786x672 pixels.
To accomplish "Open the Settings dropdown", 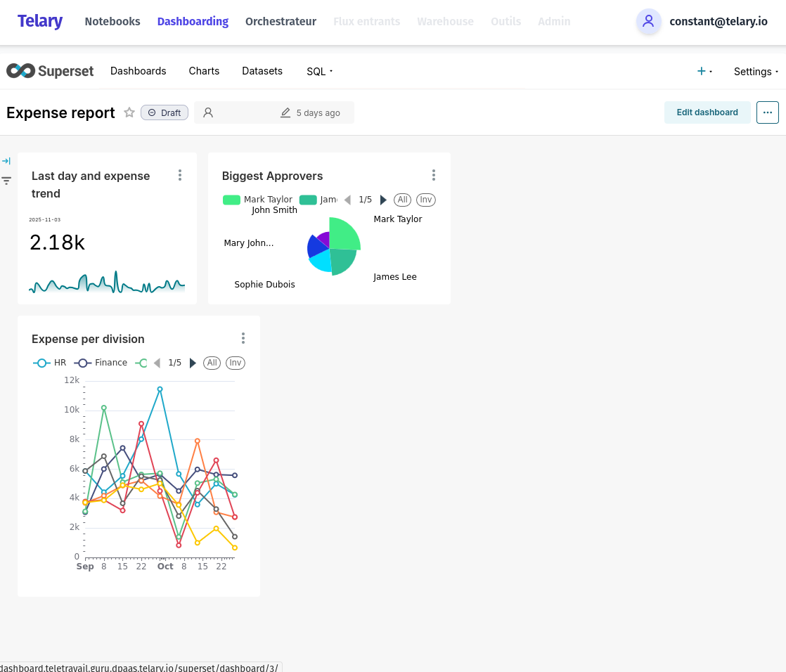I will pyautogui.click(x=753, y=71).
